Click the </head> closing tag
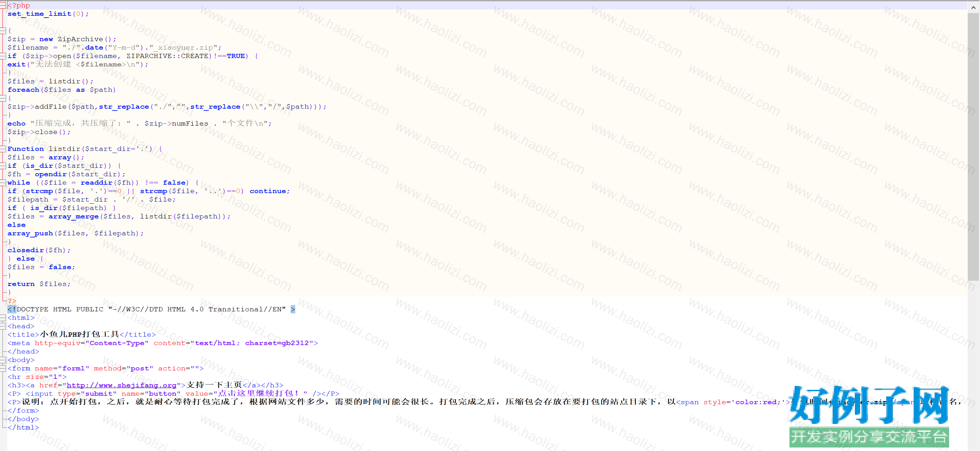Viewport: 980px width, 451px height. [x=23, y=352]
